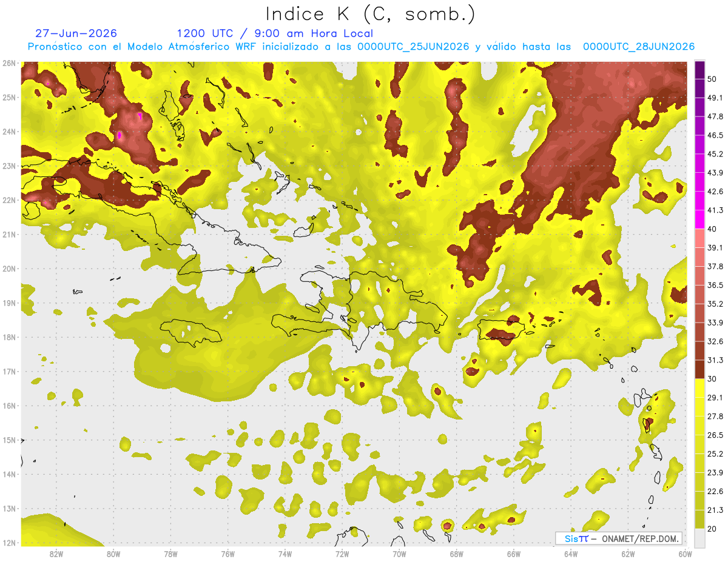
Task: Click the "18N" latitude label
Action: click(x=8, y=337)
